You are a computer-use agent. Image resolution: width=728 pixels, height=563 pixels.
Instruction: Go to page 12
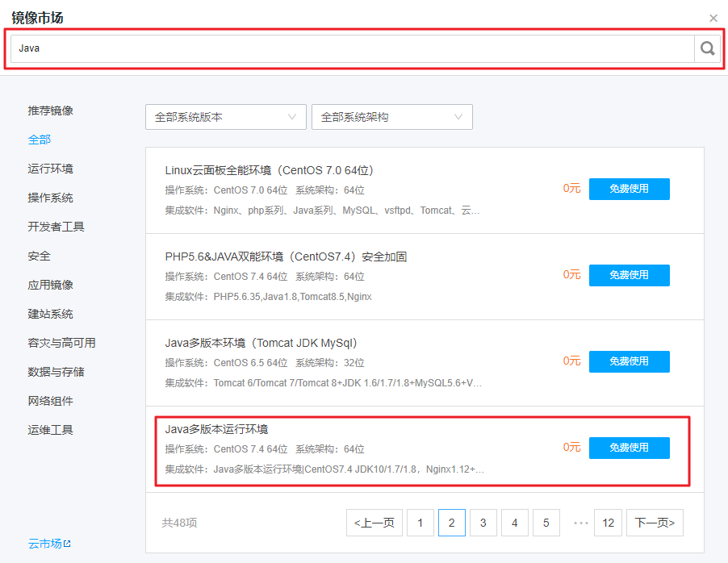pyautogui.click(x=609, y=523)
